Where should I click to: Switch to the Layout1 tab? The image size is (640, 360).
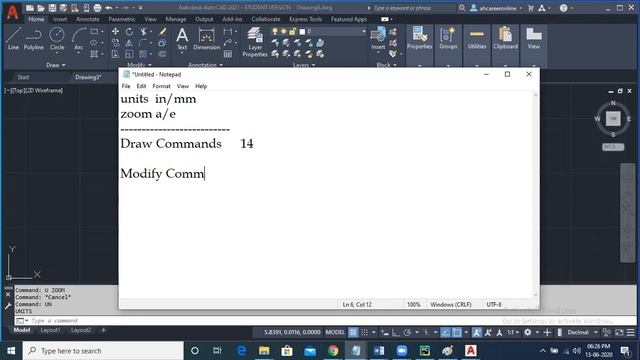pyautogui.click(x=50, y=330)
